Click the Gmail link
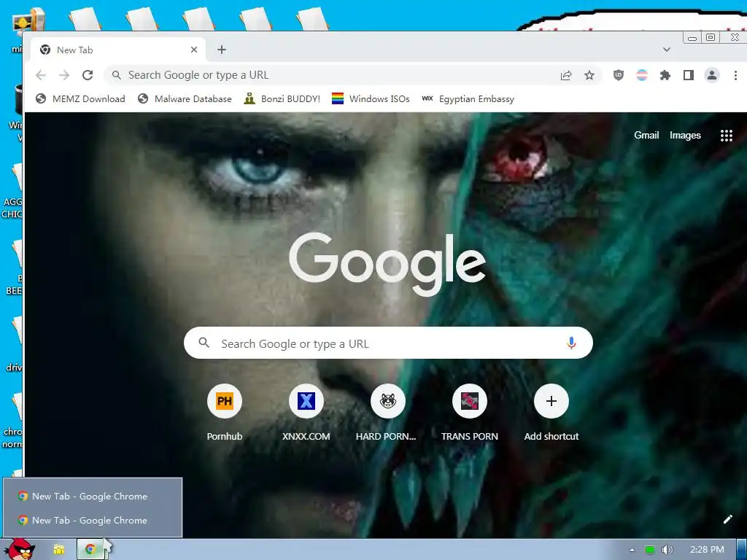The image size is (747, 560). pyautogui.click(x=646, y=135)
